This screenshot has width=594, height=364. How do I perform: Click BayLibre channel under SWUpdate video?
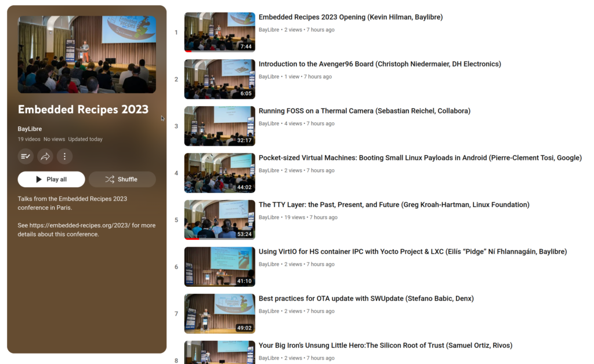tap(269, 311)
